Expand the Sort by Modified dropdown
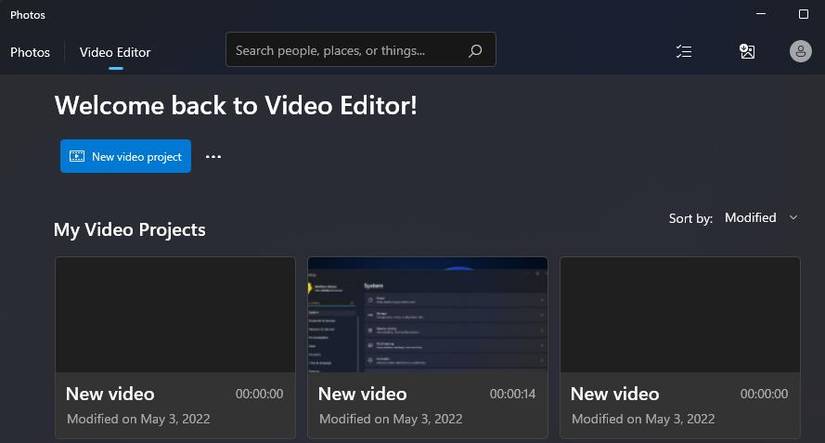The width and height of the screenshot is (825, 443). (761, 218)
